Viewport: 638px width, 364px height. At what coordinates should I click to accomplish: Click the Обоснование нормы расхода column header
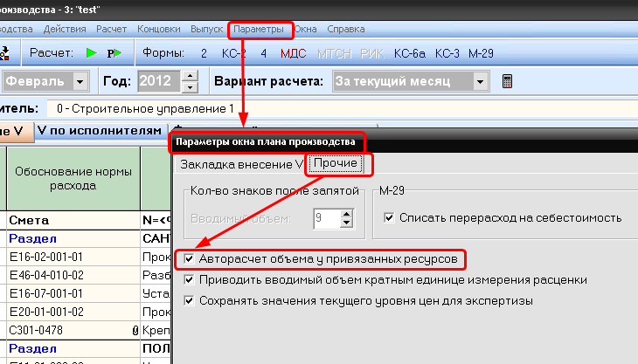[x=73, y=178]
